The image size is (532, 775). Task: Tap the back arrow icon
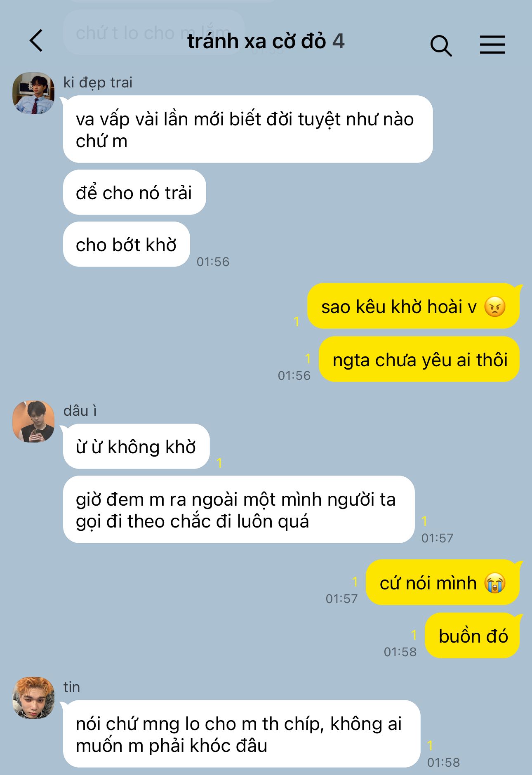click(36, 41)
